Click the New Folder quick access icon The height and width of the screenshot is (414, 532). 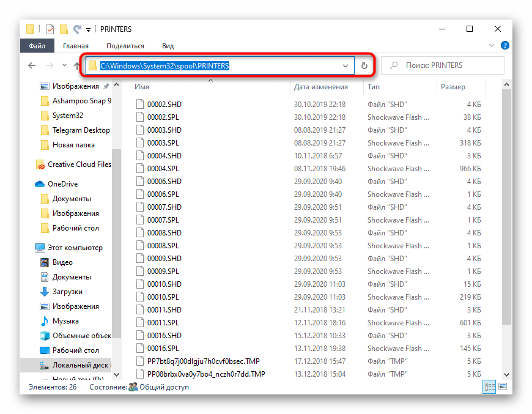point(64,29)
